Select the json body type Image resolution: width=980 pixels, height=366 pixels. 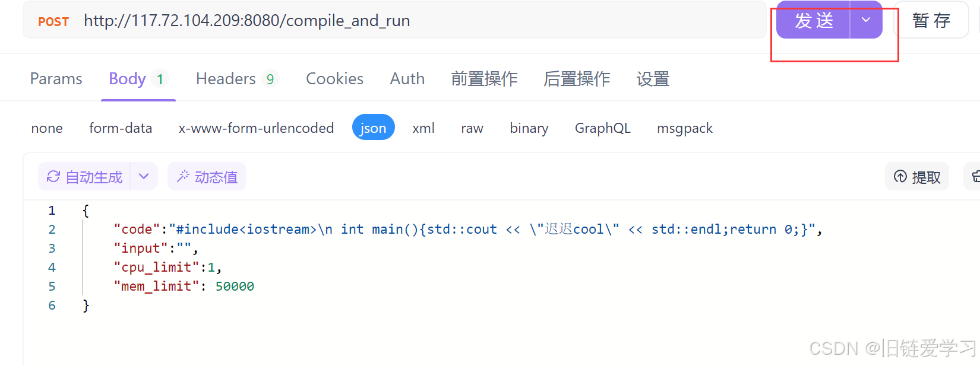(x=373, y=128)
